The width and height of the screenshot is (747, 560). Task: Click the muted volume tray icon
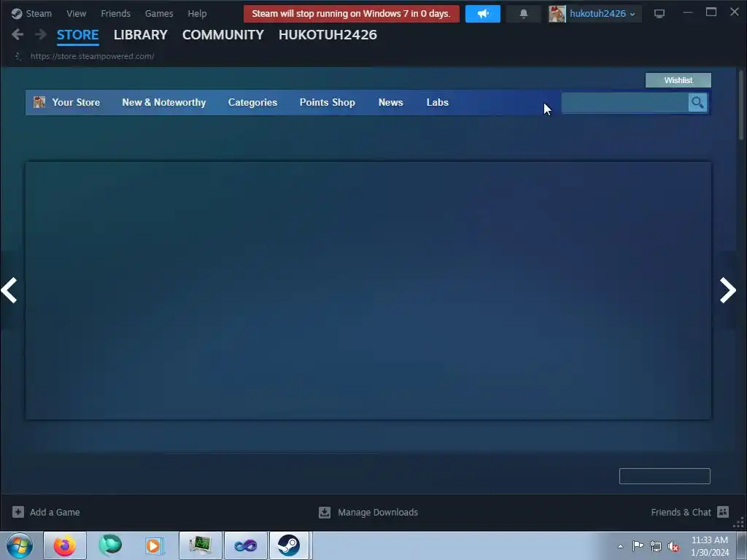click(x=673, y=546)
